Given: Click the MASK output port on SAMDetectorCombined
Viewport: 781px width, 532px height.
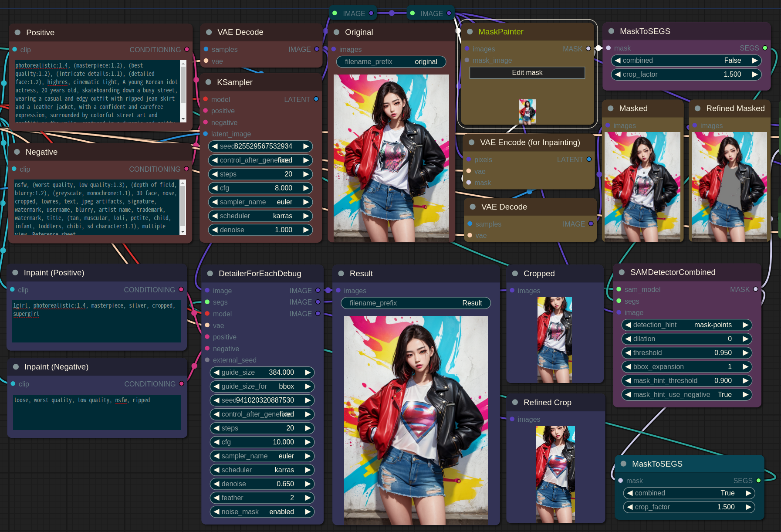Looking at the screenshot, I should point(755,289).
